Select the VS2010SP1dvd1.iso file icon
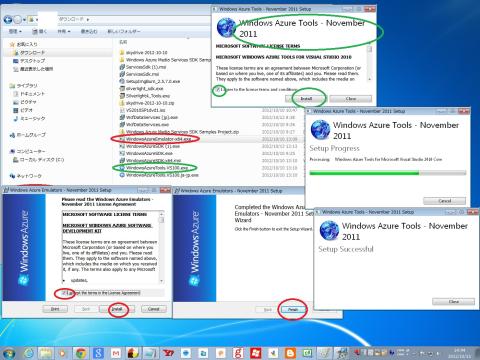 click(x=122, y=110)
